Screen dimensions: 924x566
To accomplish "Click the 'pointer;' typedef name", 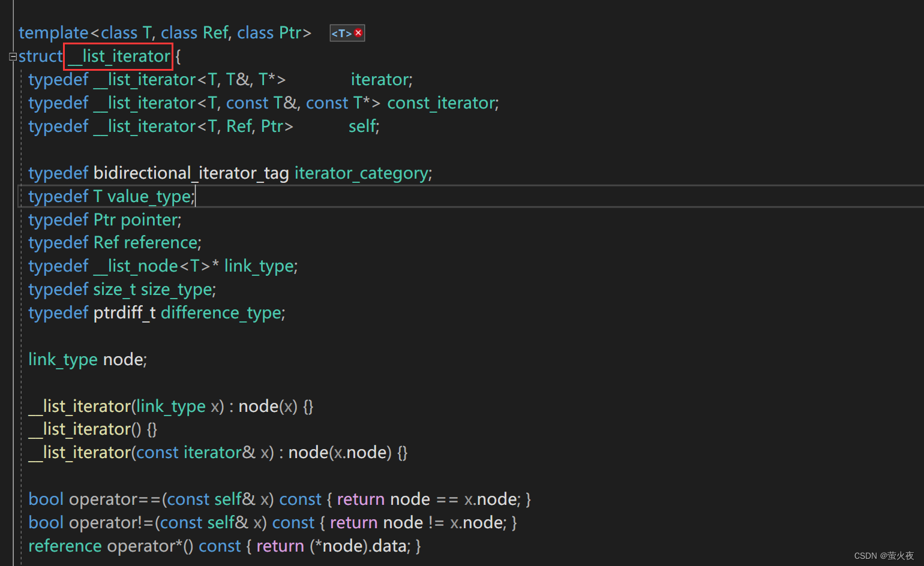I will pyautogui.click(x=151, y=220).
